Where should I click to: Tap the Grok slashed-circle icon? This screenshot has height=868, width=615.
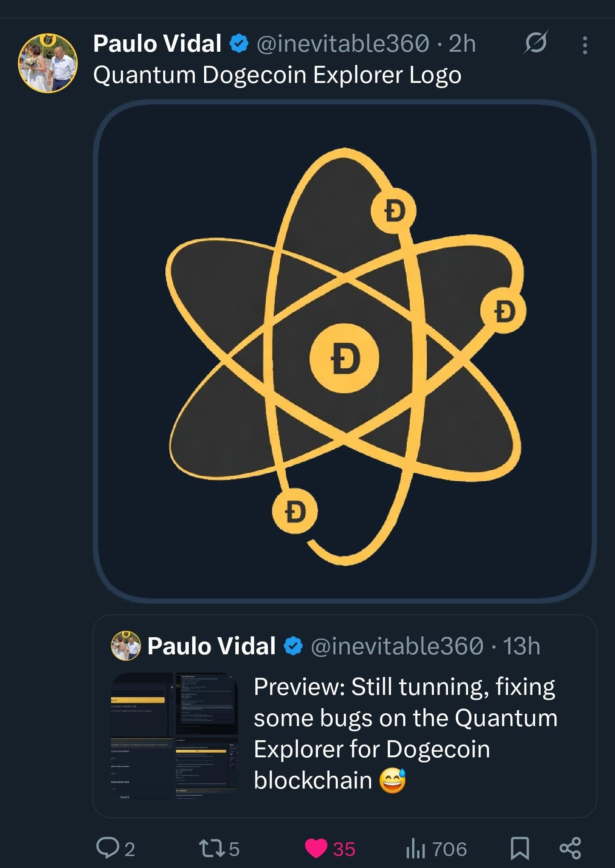(x=536, y=43)
